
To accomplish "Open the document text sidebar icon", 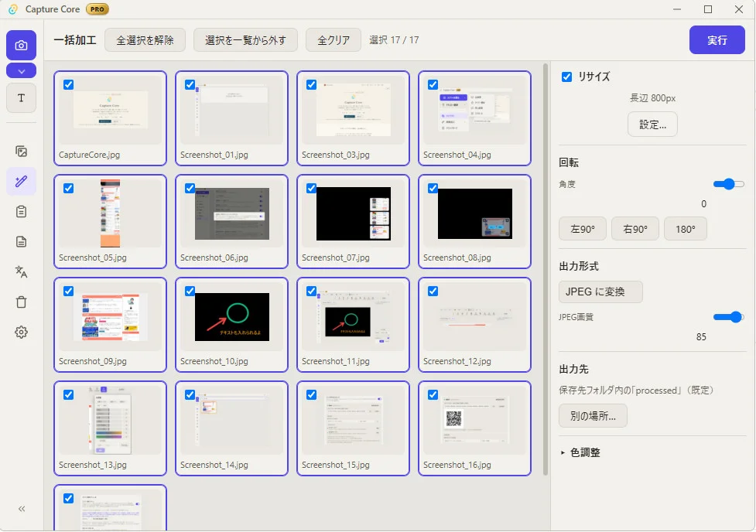I will [x=21, y=241].
